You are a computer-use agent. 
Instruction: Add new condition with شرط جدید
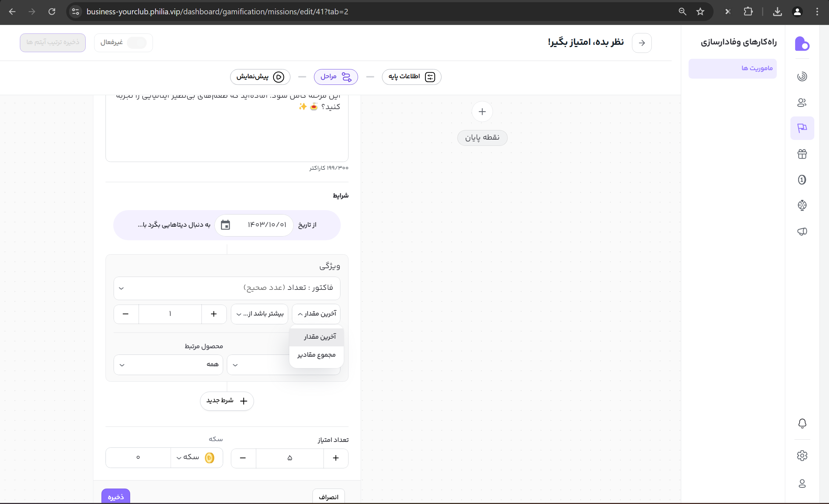click(x=227, y=401)
